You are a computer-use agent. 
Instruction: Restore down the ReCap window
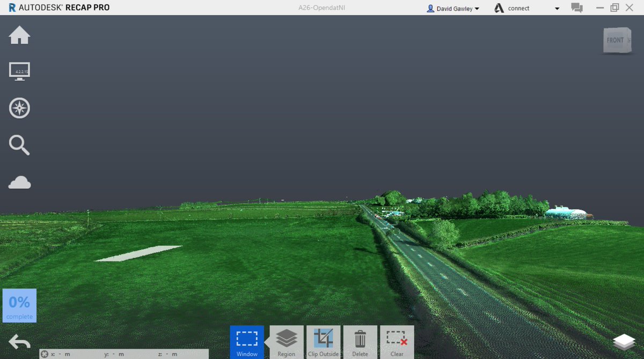614,8
